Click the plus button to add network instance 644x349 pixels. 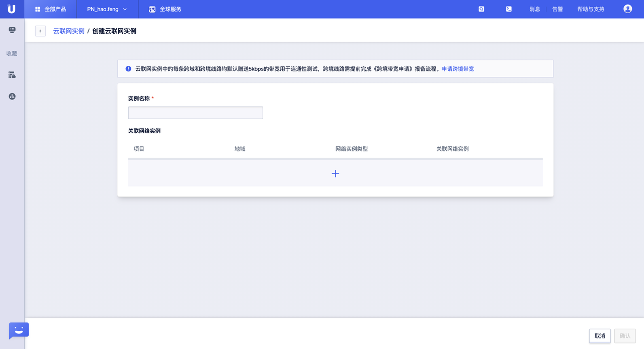click(335, 173)
